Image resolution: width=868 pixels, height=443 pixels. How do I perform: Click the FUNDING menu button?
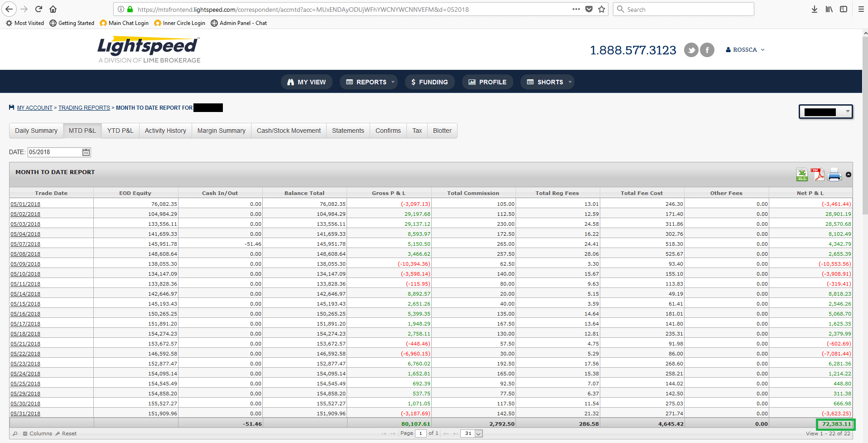click(x=429, y=82)
